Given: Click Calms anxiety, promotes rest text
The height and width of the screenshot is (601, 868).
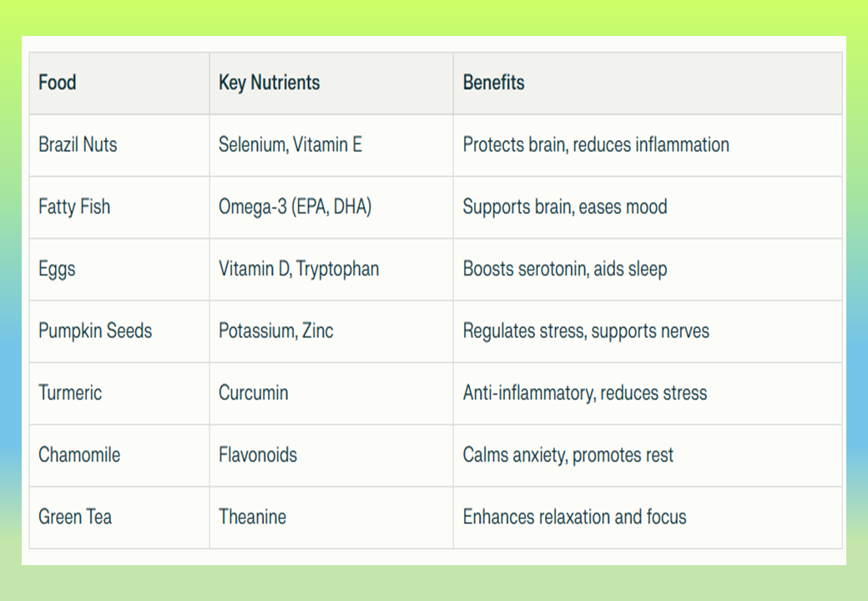Looking at the screenshot, I should point(568,455).
